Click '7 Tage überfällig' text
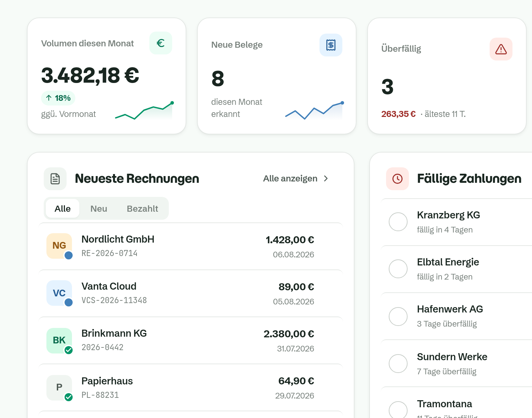 [x=447, y=372]
